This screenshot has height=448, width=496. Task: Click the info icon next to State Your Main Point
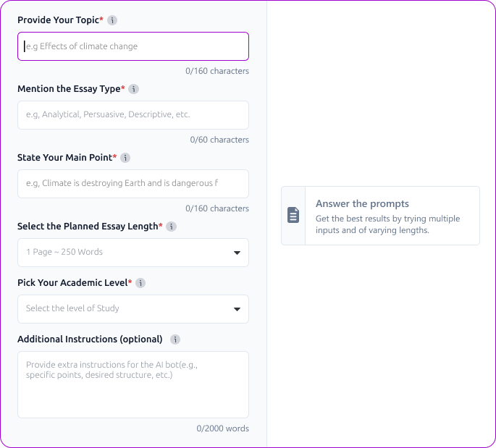[125, 158]
